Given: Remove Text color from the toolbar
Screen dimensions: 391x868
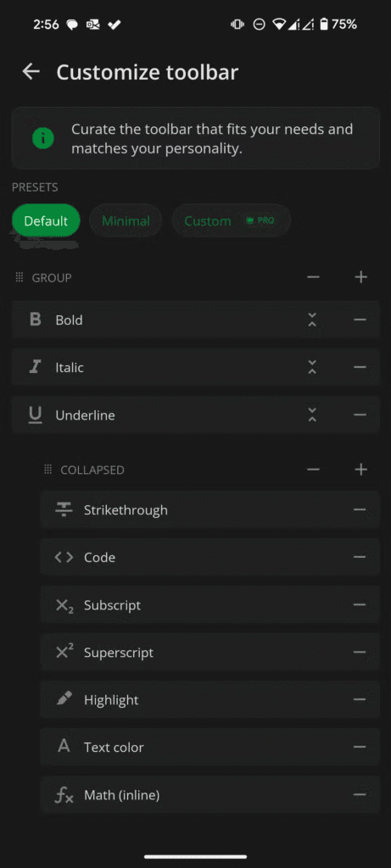Looking at the screenshot, I should [360, 747].
